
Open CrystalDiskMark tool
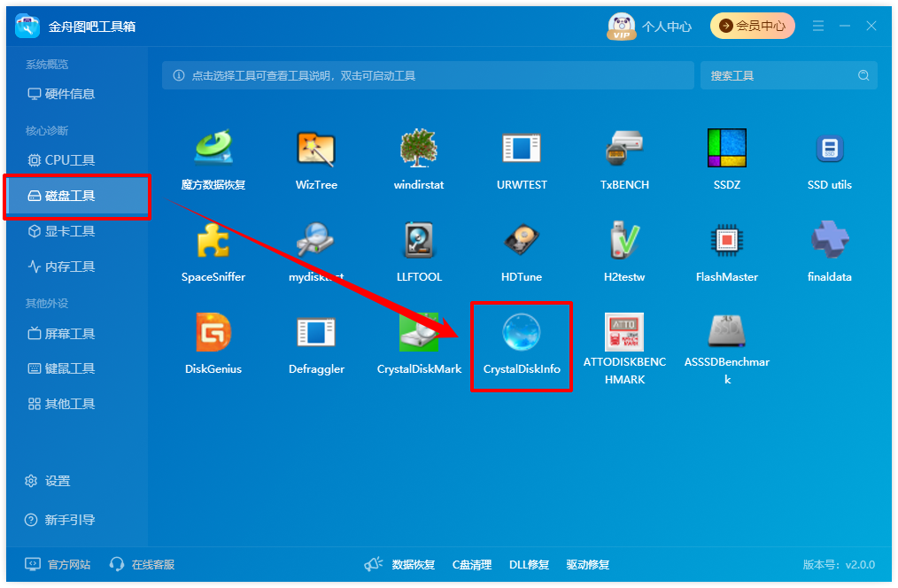[419, 344]
